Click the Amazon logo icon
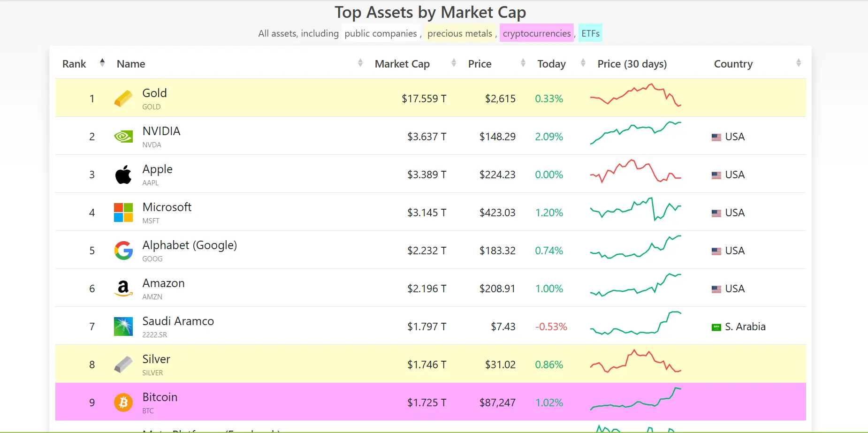The height and width of the screenshot is (433, 868). [x=123, y=289]
